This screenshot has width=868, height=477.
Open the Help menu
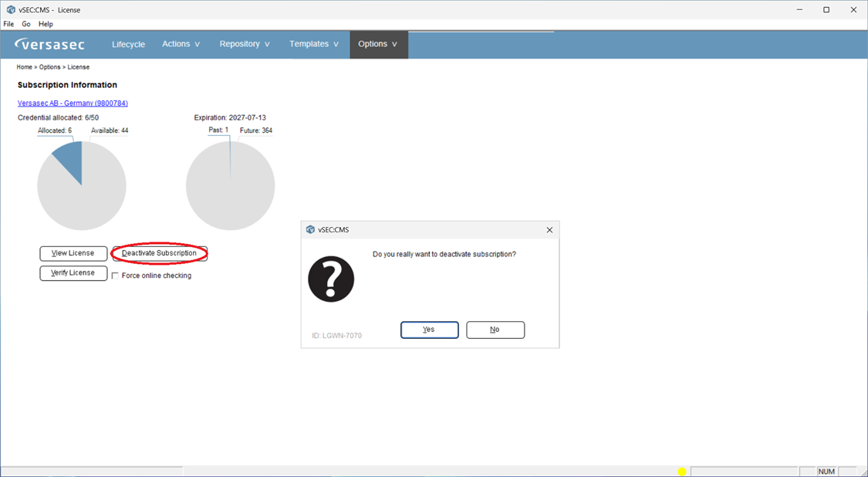(46, 24)
